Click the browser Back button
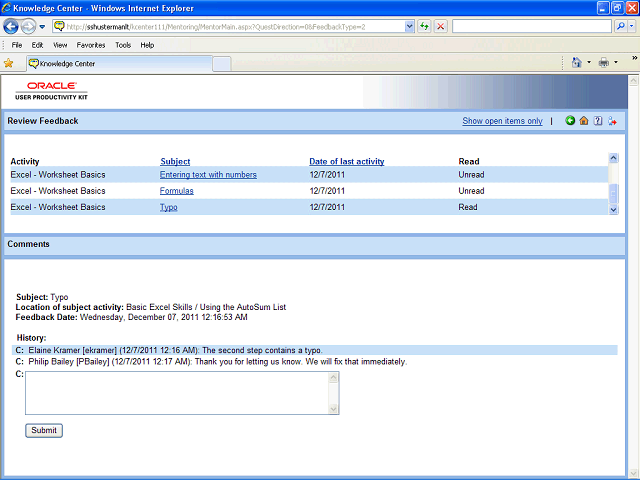 tap(11, 27)
